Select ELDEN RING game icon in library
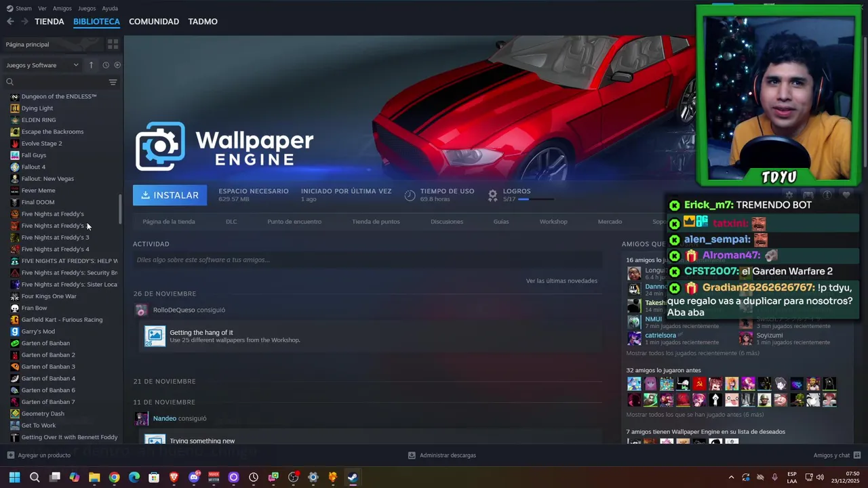This screenshot has width=868, height=488. (15, 120)
